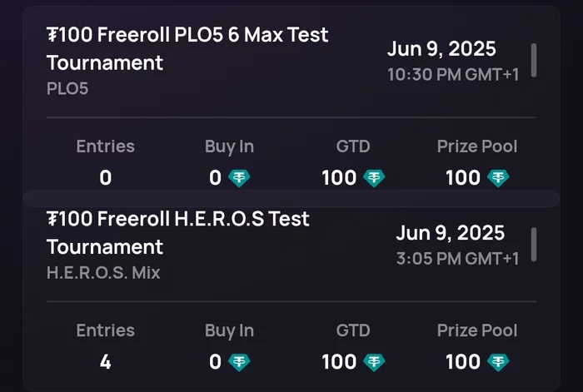This screenshot has height=392, width=583.
Task: Click the Prize Pool label on PLO5 card
Action: (x=477, y=146)
